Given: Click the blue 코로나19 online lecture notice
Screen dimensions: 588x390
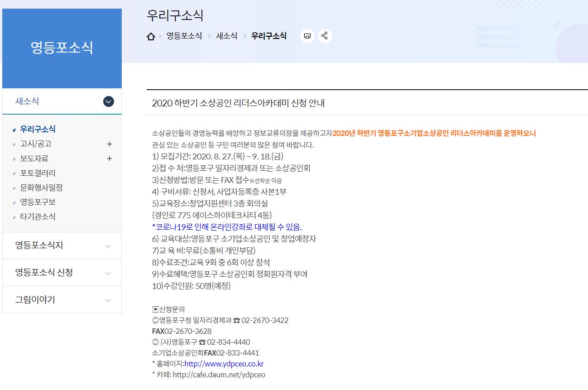Looking at the screenshot, I should (227, 226).
